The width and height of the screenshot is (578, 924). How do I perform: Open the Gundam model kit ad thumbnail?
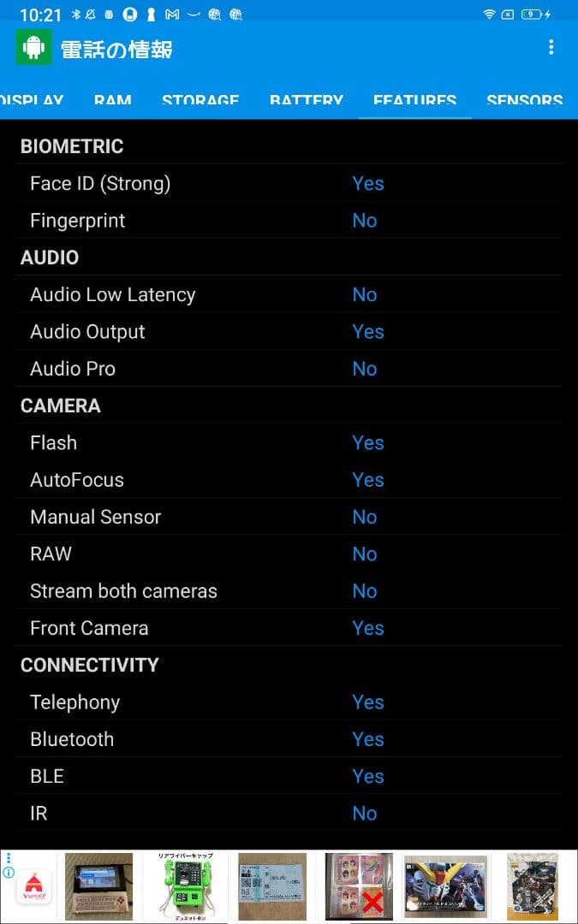(x=445, y=886)
